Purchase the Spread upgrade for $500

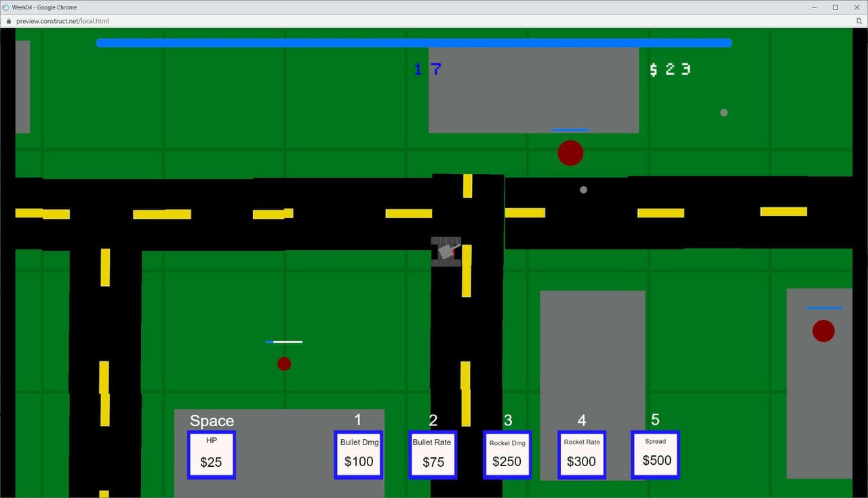(x=656, y=455)
